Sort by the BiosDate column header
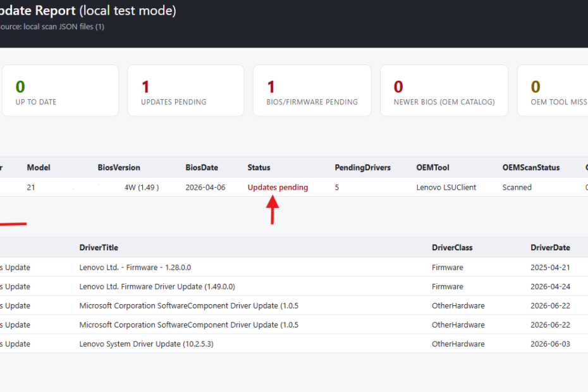The height and width of the screenshot is (392, 588). (x=202, y=168)
